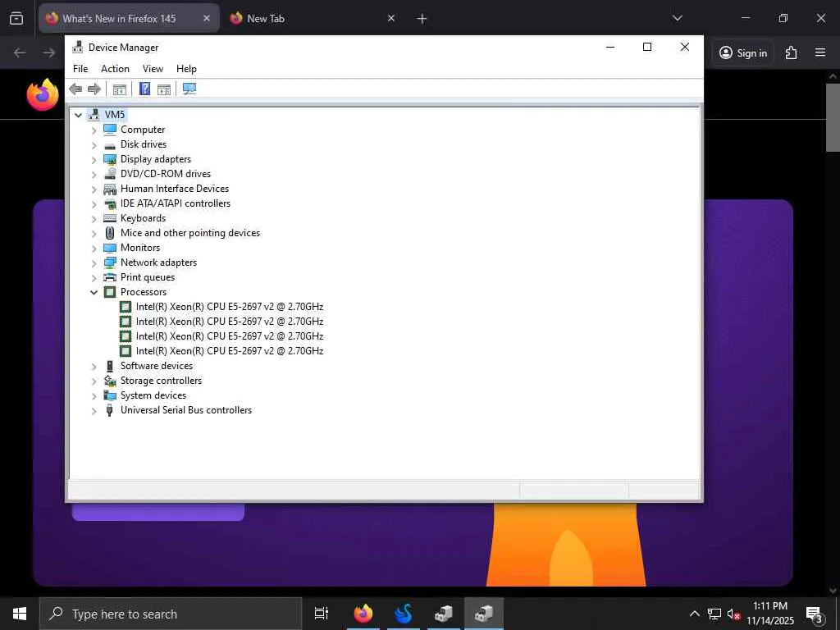Open the list all tabs dropdown arrow
Screen dimensions: 840x630
tap(677, 18)
